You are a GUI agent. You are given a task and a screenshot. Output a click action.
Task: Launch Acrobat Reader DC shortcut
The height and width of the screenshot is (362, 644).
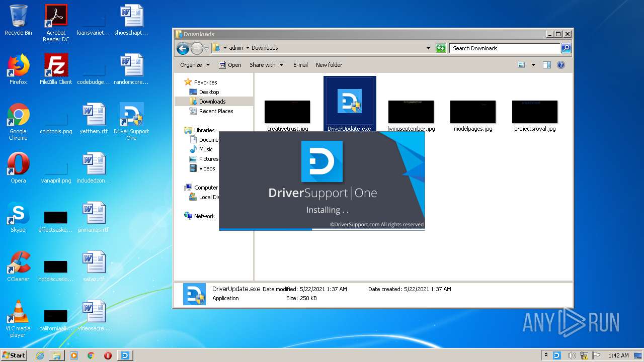pos(56,23)
